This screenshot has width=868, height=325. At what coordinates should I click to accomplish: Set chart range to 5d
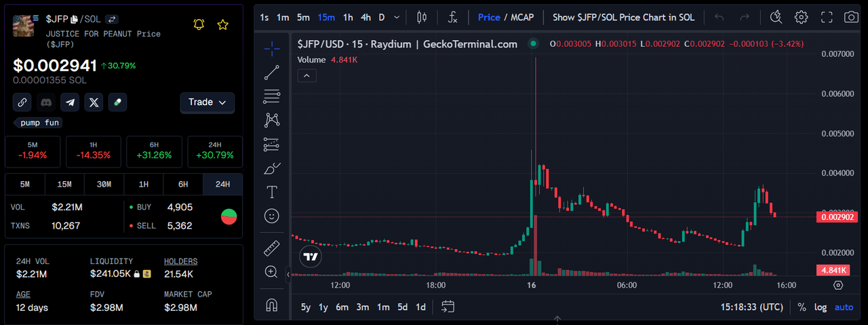click(403, 307)
